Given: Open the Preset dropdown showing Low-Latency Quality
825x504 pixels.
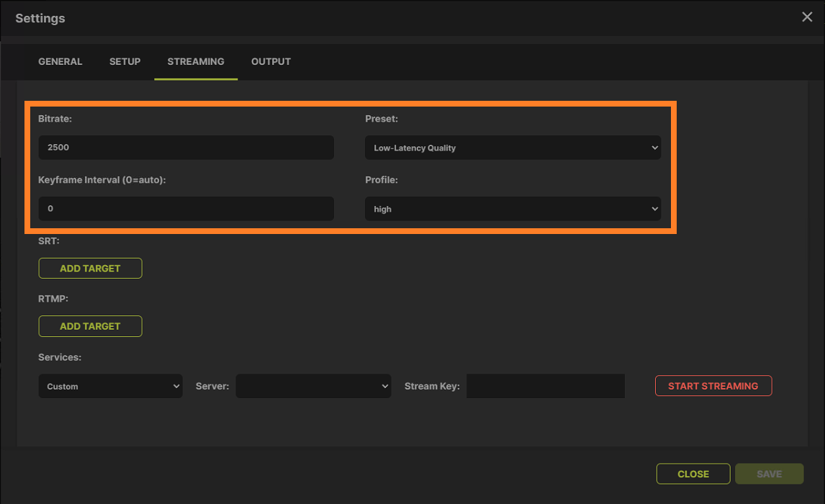Looking at the screenshot, I should click(513, 148).
